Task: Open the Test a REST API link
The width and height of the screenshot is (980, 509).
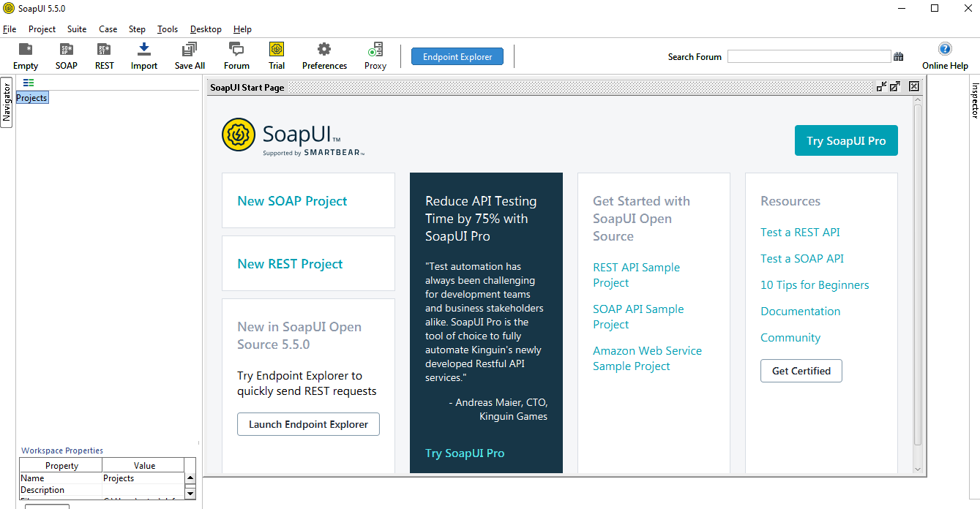Action: 800,233
